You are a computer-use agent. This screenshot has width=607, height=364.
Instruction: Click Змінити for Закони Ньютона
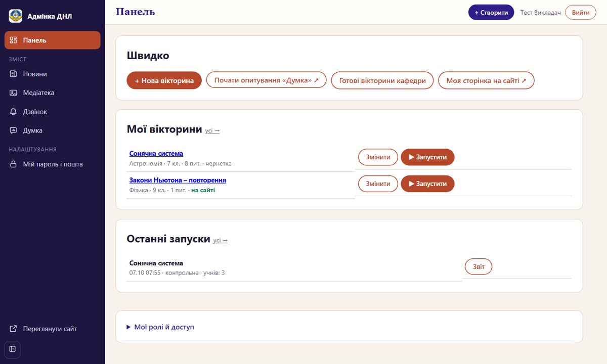pos(378,184)
